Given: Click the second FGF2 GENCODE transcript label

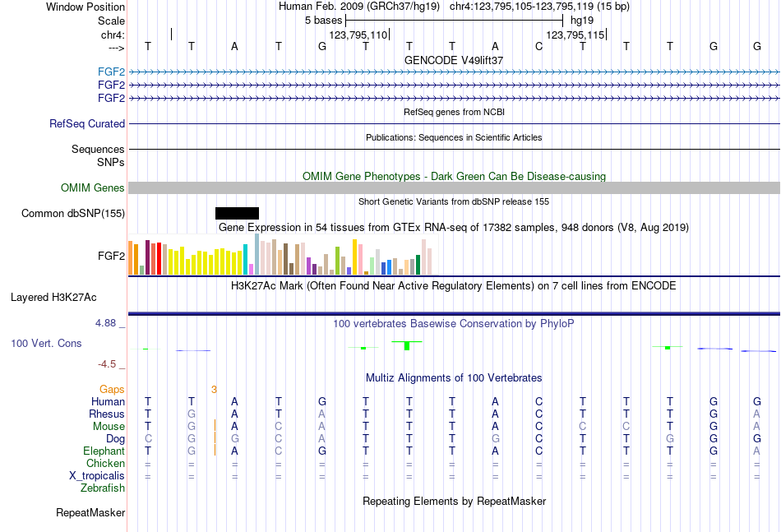Looking at the screenshot, I should pyautogui.click(x=111, y=85).
